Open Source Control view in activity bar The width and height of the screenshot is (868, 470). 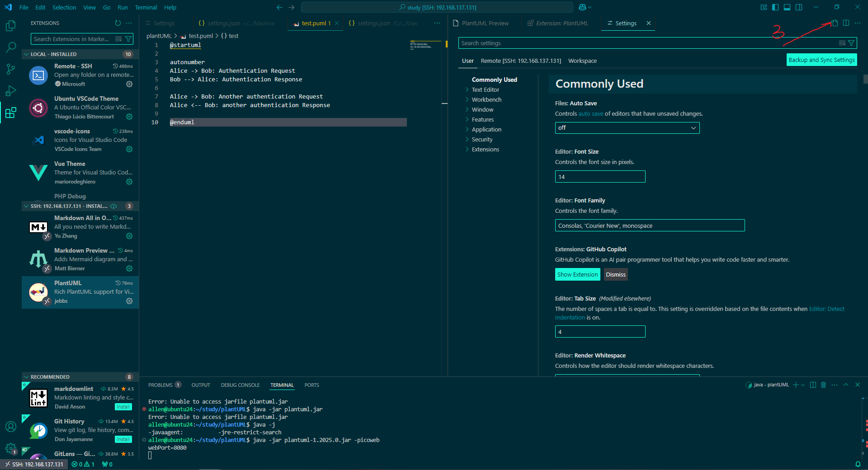point(11,69)
